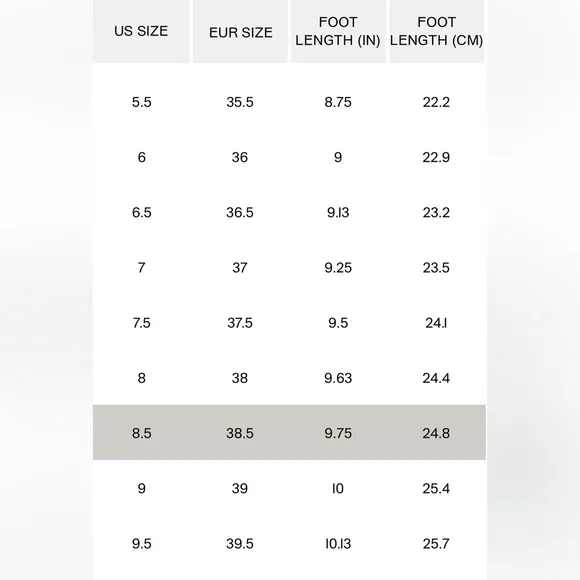
Task: Click EUR size 35.5 cell
Action: 240,102
